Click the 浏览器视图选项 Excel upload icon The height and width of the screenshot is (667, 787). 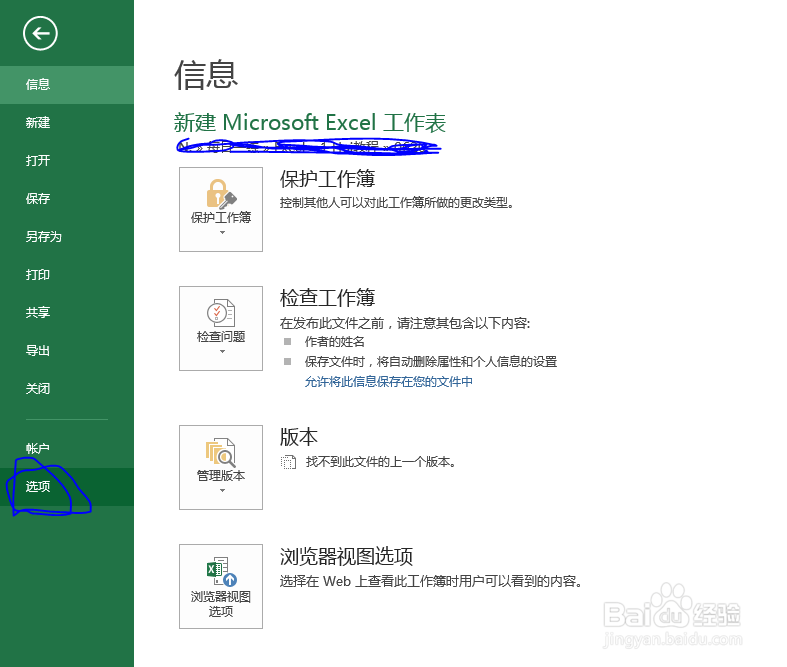tap(221, 572)
